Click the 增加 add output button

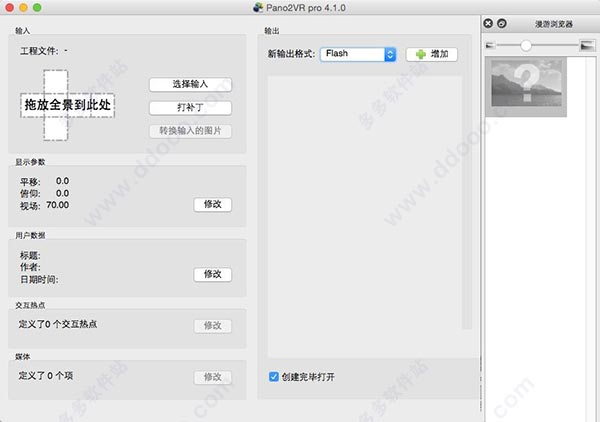point(432,54)
